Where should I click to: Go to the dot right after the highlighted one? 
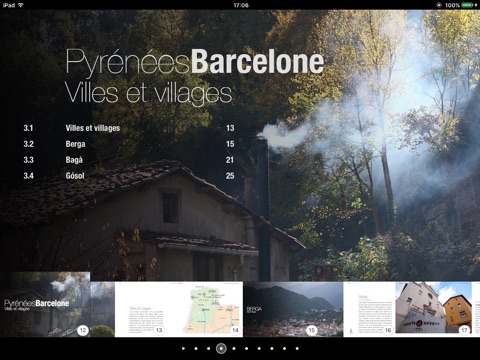(x=234, y=348)
